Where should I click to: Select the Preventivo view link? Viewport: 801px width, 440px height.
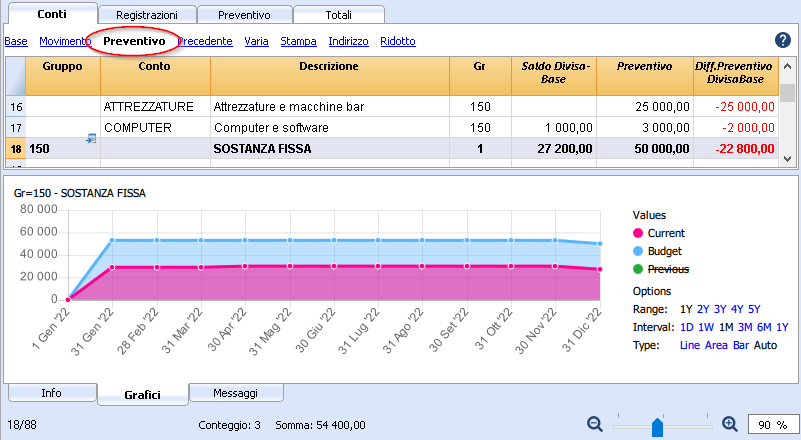(134, 41)
